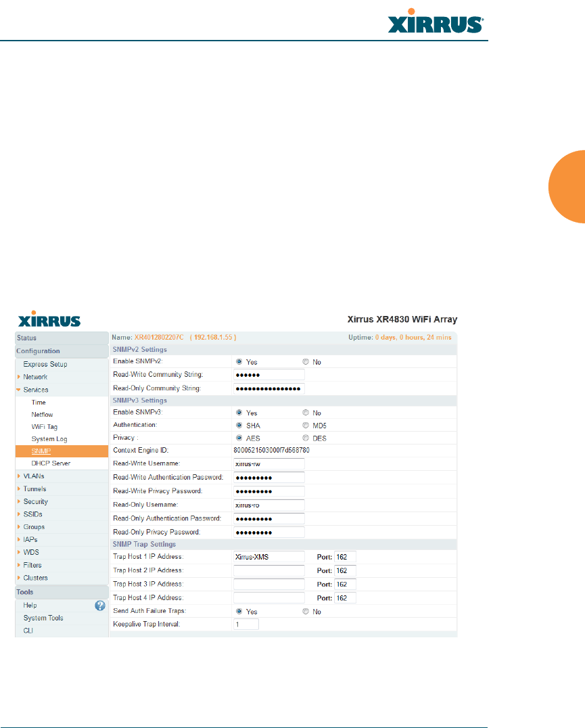Open the Help question mark icon
585x728 pixels.
(x=99, y=606)
